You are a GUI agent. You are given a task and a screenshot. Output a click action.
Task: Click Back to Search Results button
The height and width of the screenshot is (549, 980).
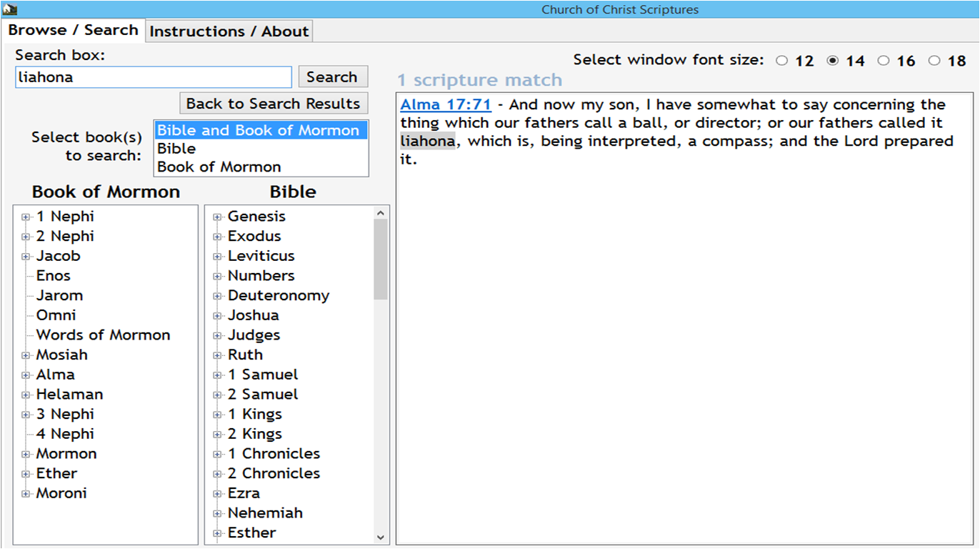pyautogui.click(x=274, y=104)
